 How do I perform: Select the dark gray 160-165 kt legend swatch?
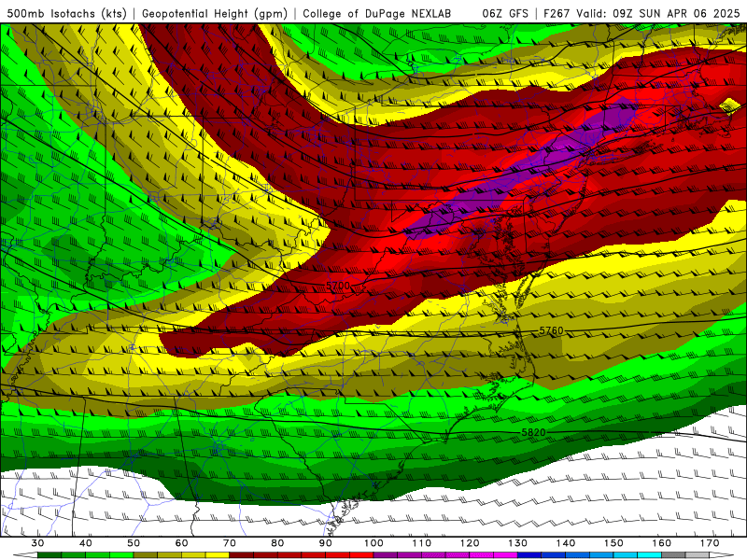[673, 555]
